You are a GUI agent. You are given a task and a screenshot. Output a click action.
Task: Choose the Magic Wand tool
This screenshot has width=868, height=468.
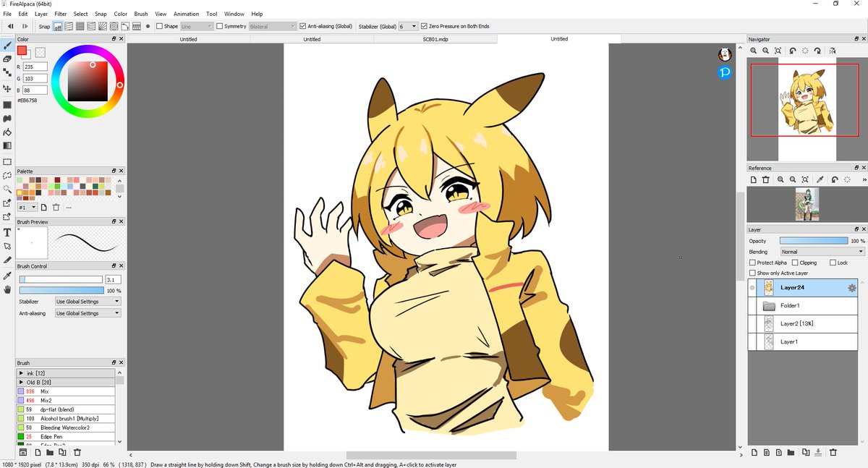click(7, 189)
